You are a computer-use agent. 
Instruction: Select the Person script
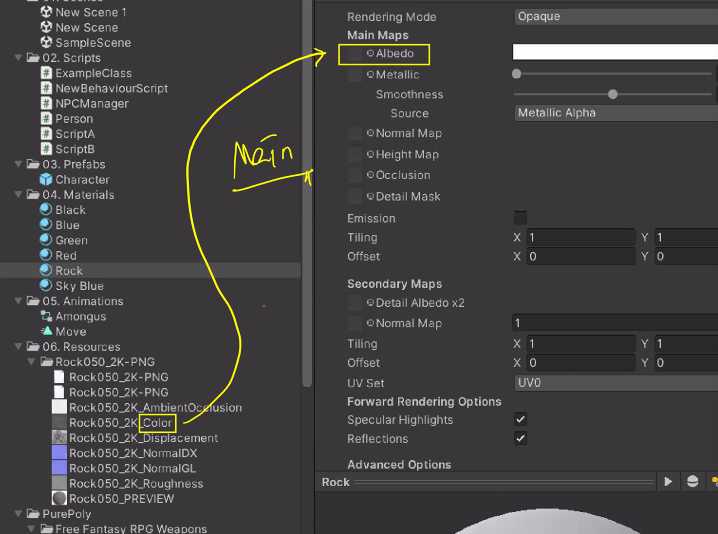[74, 119]
